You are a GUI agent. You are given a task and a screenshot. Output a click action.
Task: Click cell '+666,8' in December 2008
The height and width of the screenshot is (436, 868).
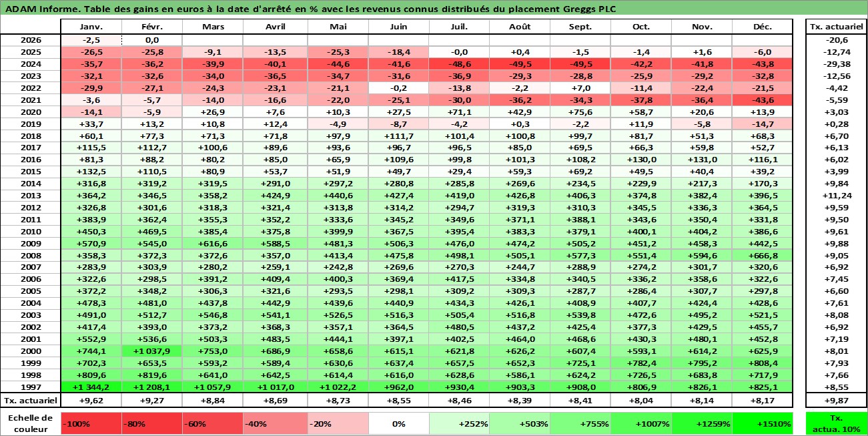763,256
